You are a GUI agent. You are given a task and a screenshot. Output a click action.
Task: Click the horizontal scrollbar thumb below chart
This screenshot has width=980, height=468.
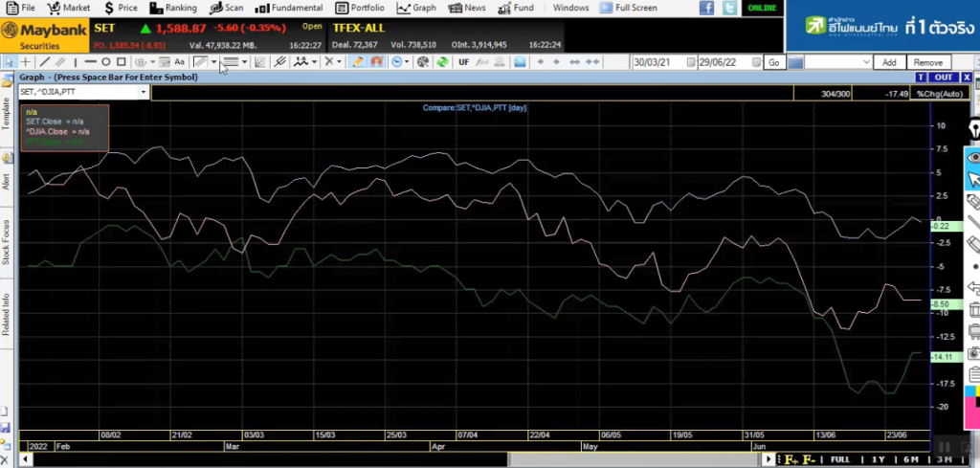tap(634, 460)
